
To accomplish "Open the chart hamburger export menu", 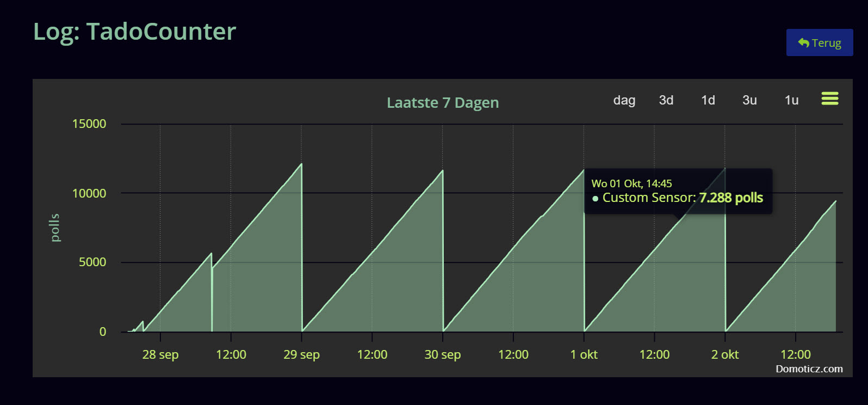I will click(x=829, y=99).
